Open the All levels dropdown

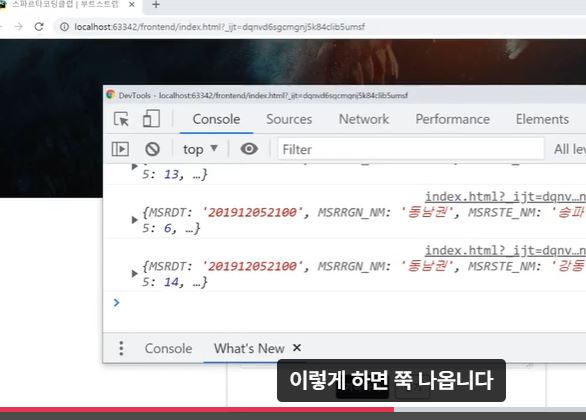[x=570, y=149]
